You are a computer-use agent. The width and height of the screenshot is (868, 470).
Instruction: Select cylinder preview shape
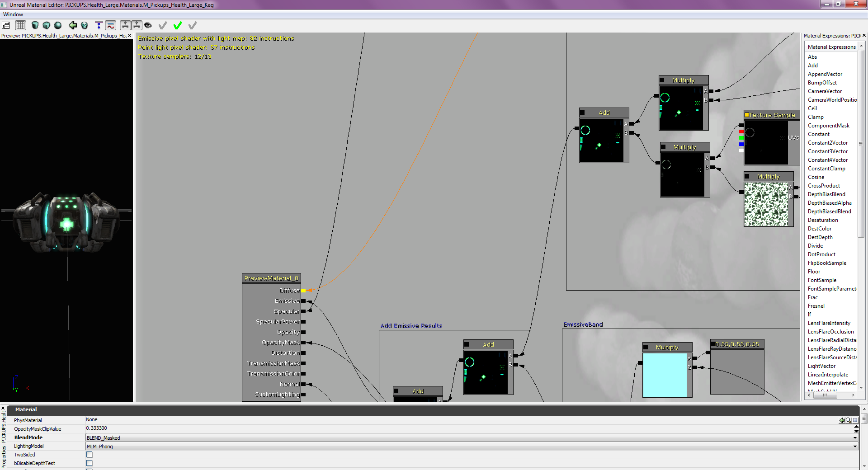[x=35, y=25]
